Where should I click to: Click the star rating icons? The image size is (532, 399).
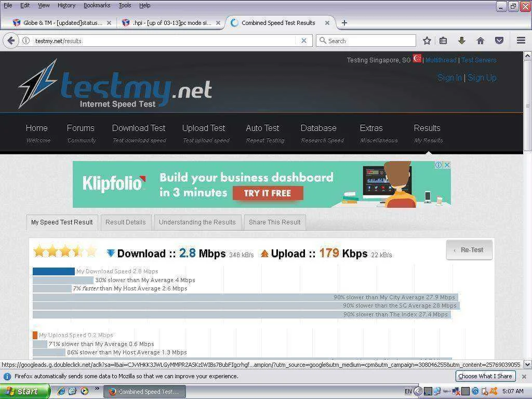65,251
